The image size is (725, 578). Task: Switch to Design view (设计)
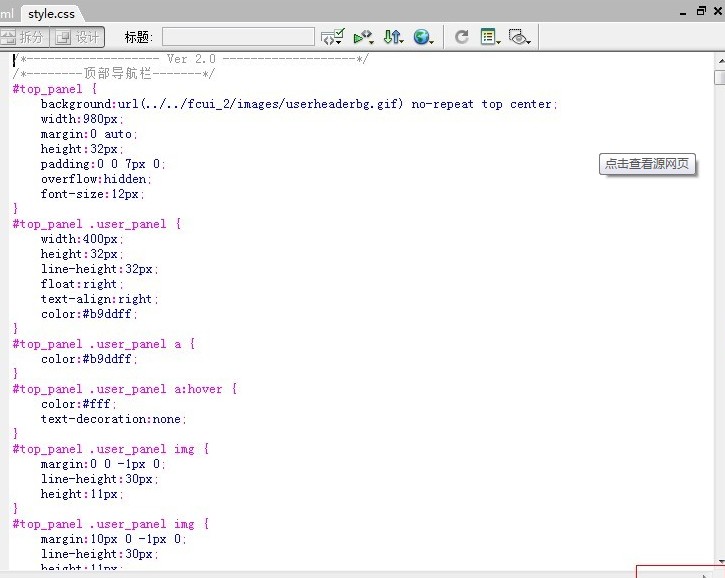coord(79,37)
